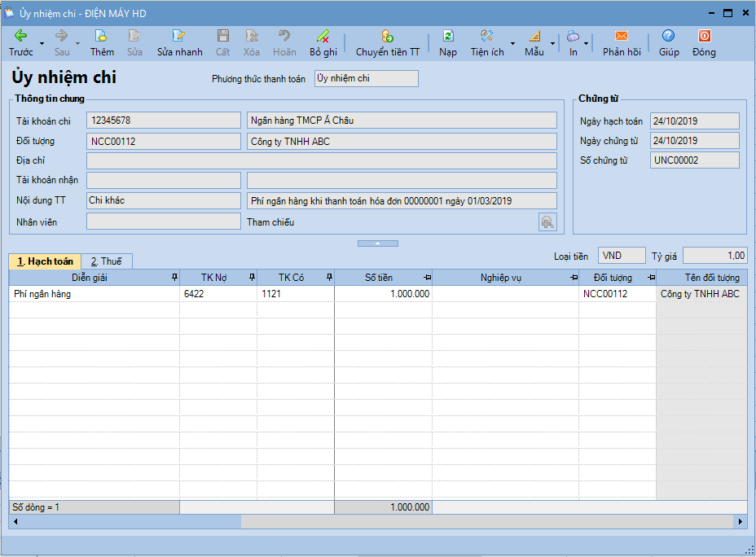Open Giúp help

click(669, 43)
